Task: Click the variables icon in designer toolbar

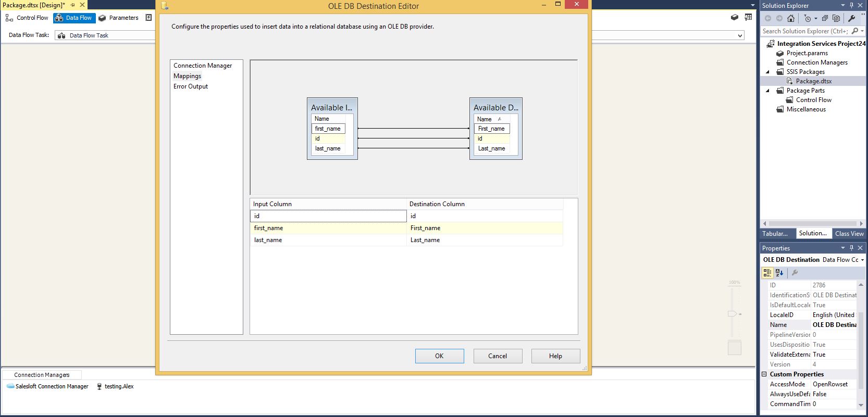Action: (735, 18)
